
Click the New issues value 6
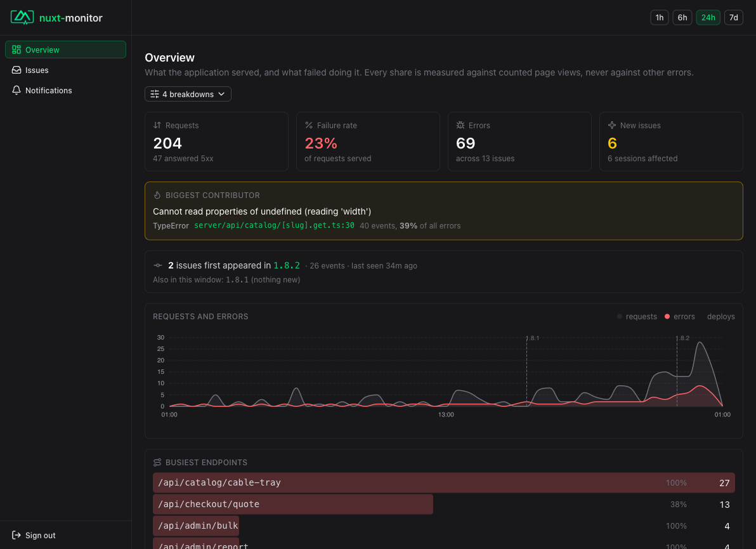[x=612, y=143]
